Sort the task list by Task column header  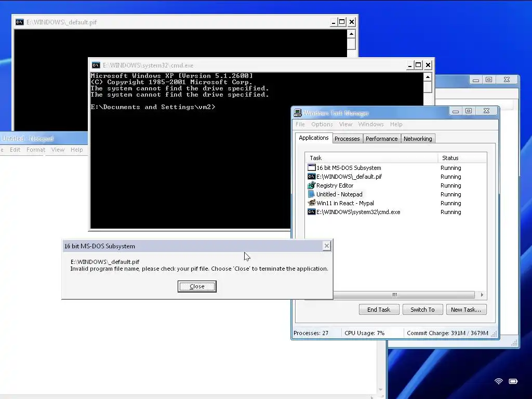371,158
